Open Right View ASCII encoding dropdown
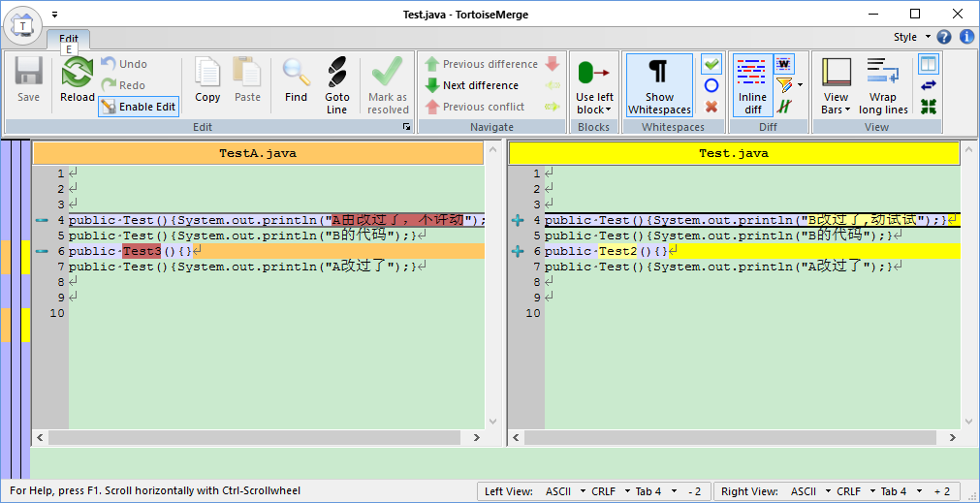This screenshot has width=980, height=503. 810,491
